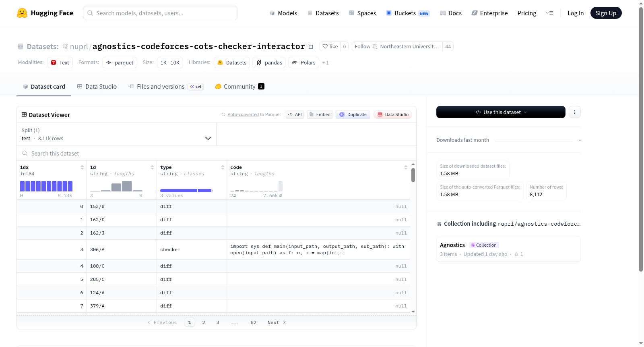This screenshot has width=644, height=347.
Task: Go to the Next table page
Action: (277, 322)
